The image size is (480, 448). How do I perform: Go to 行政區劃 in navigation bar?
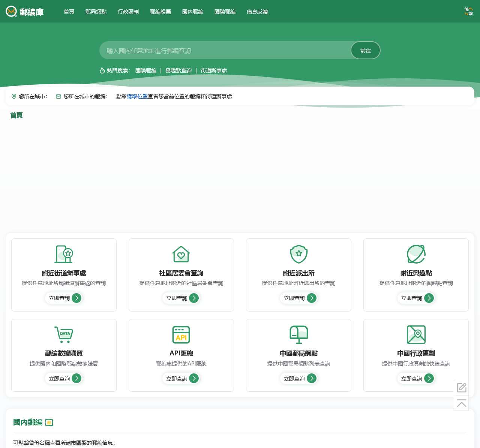128,12
